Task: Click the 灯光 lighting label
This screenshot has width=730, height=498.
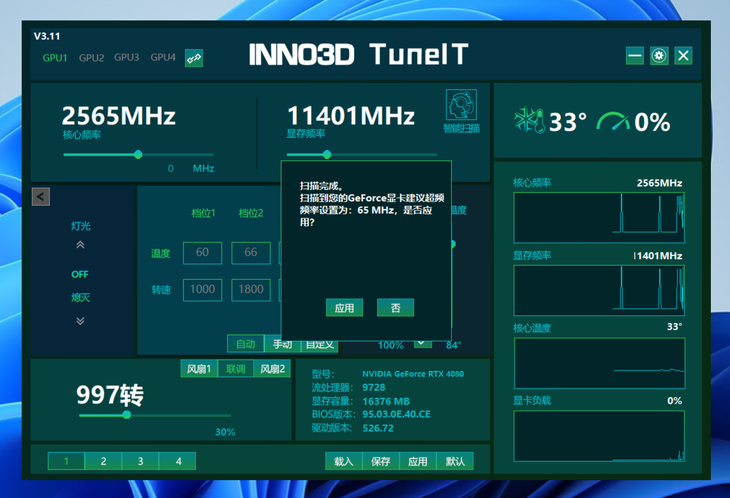Action: coord(81,226)
